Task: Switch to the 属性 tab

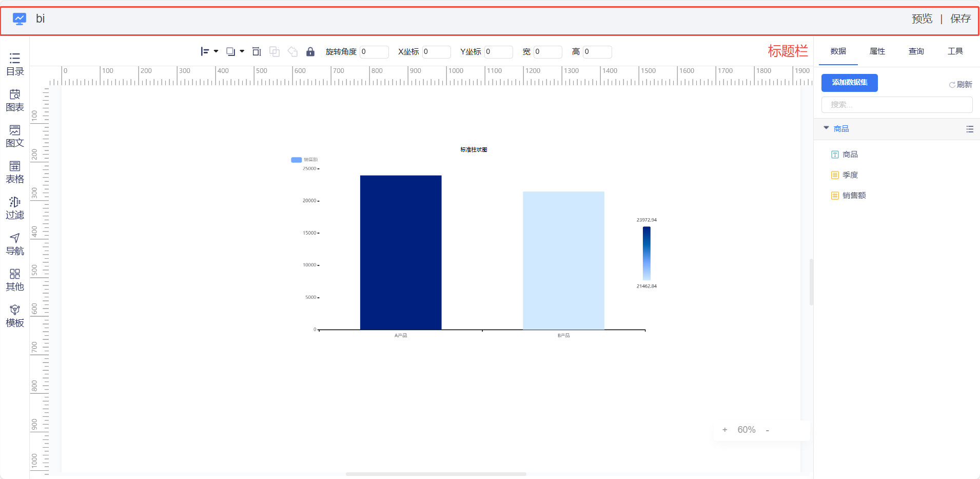Action: pos(877,51)
